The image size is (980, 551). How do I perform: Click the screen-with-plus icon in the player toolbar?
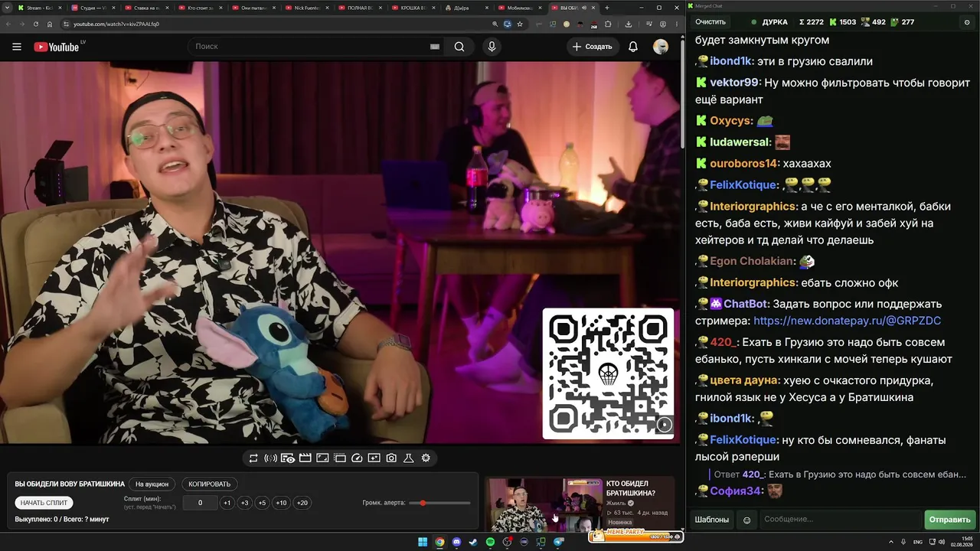click(374, 458)
